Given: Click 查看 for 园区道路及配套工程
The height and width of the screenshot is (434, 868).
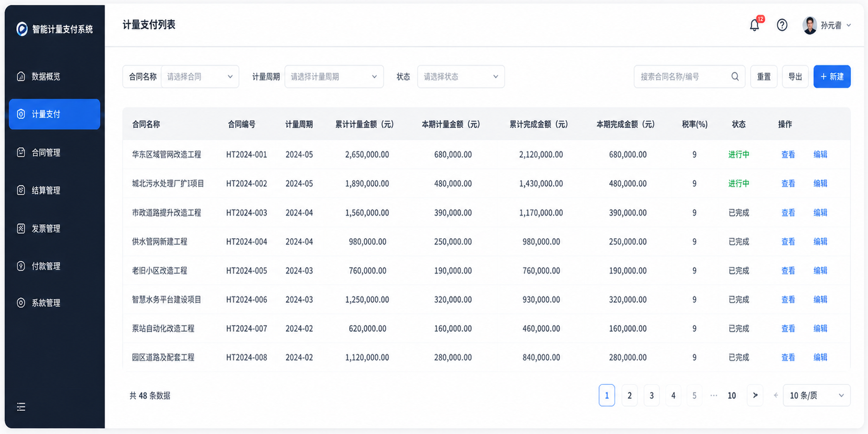Looking at the screenshot, I should click(788, 357).
